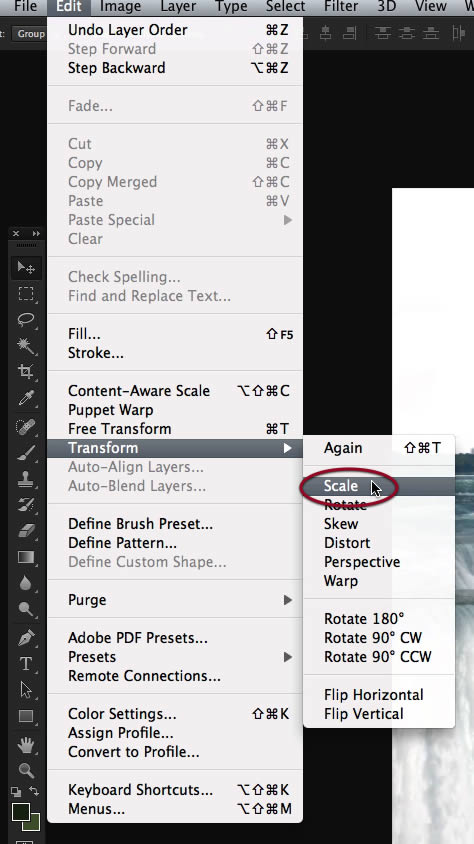Image resolution: width=474 pixels, height=844 pixels.
Task: Choose Warp in Transform submenu
Action: tap(379, 581)
